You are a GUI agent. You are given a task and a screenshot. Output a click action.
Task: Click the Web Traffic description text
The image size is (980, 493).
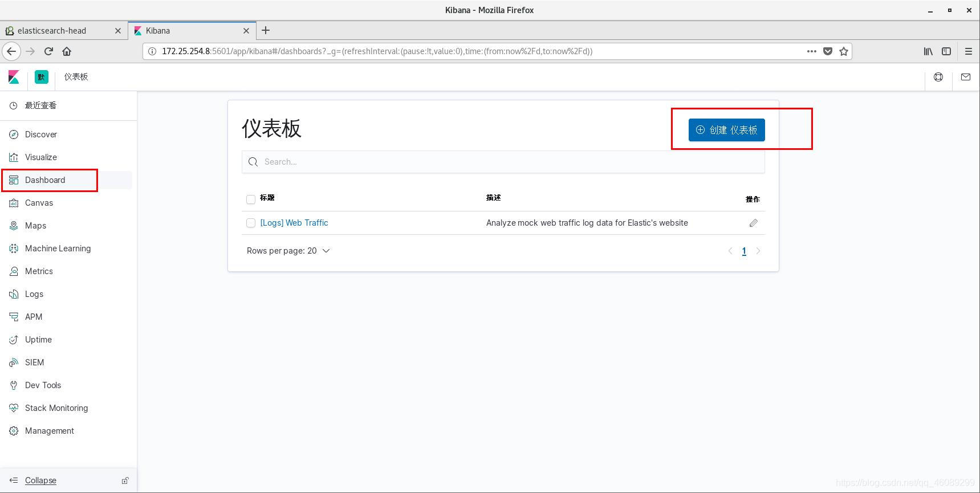[x=587, y=223]
